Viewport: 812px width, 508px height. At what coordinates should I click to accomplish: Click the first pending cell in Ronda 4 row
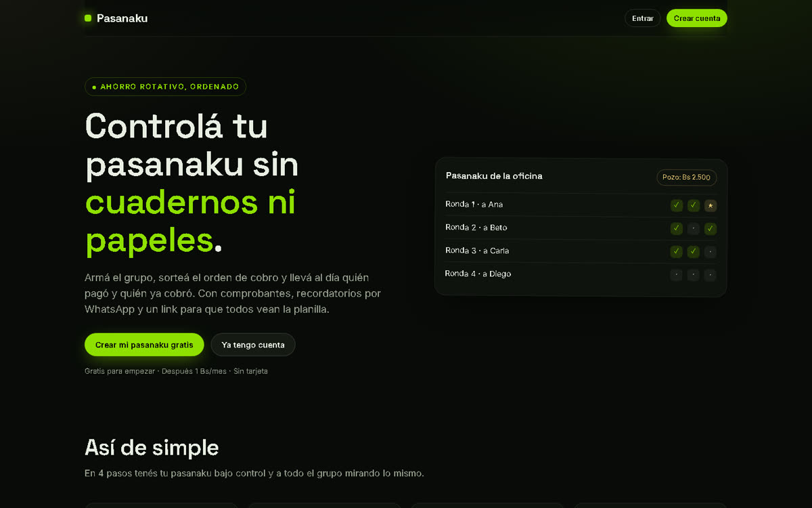(x=677, y=275)
